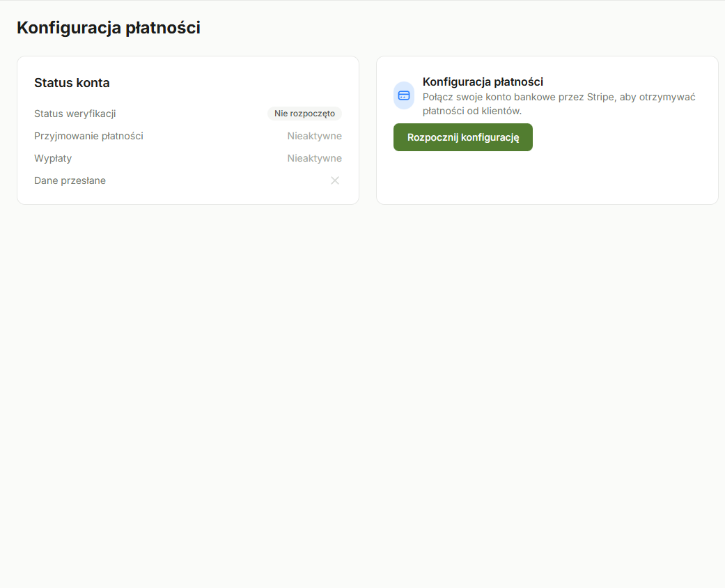Click the word 'weryfikacji' in Status konta card
725x588 pixels.
click(91, 114)
